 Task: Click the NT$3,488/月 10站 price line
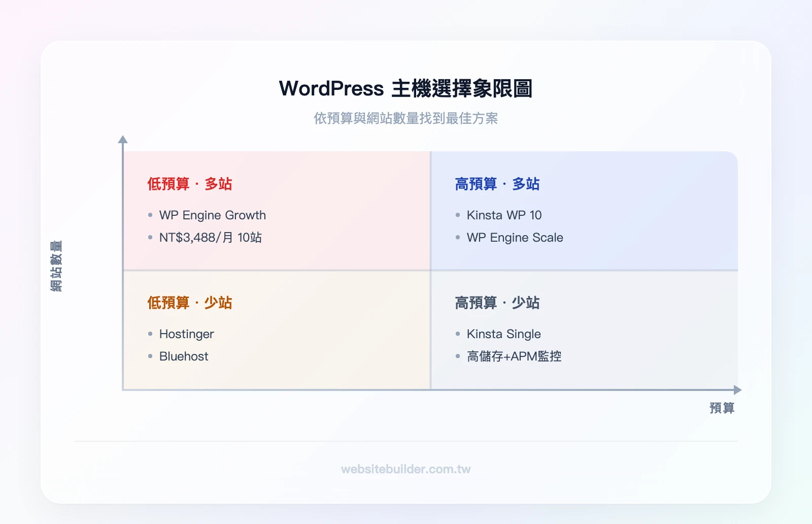pos(210,238)
